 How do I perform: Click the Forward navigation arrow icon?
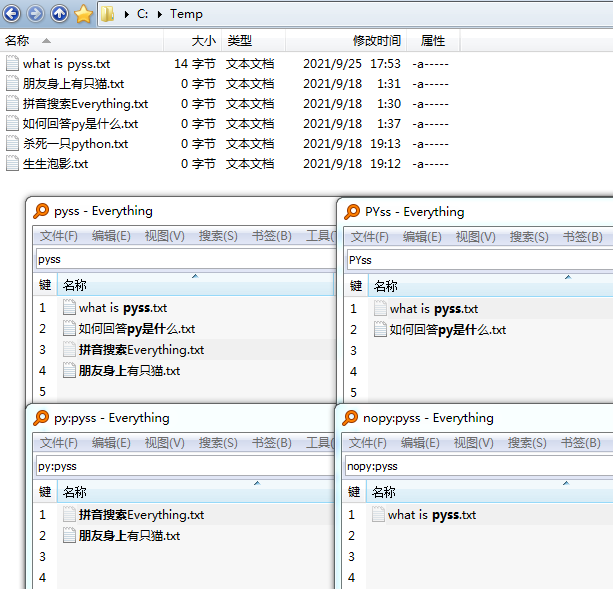click(36, 14)
